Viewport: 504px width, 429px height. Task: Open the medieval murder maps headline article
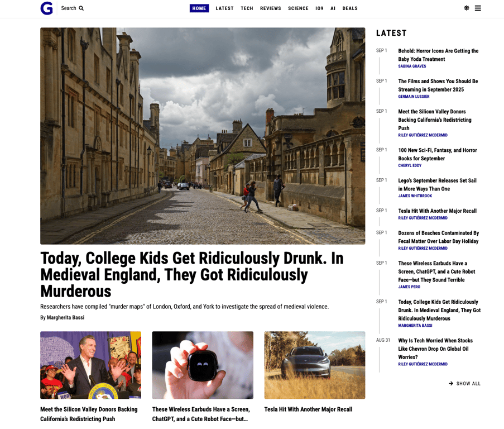[191, 274]
